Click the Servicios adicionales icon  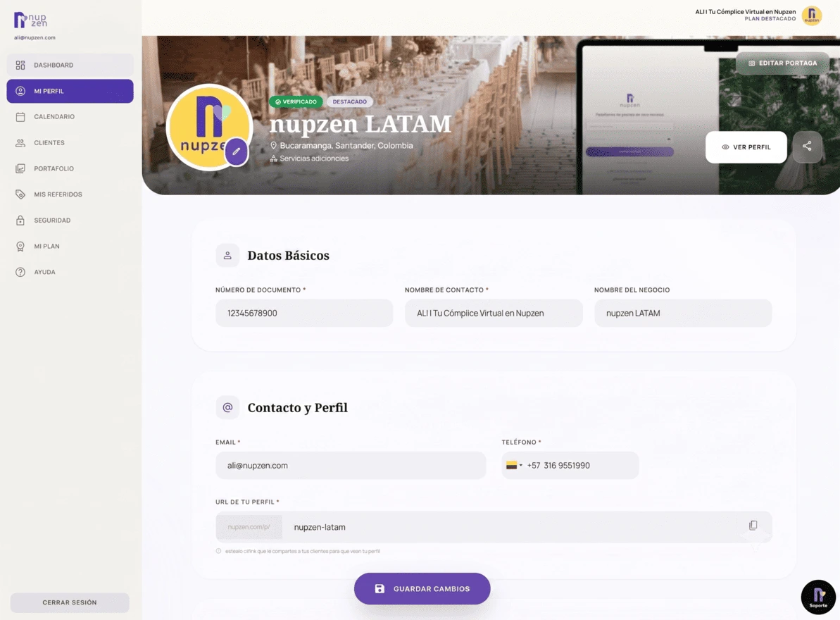[273, 159]
